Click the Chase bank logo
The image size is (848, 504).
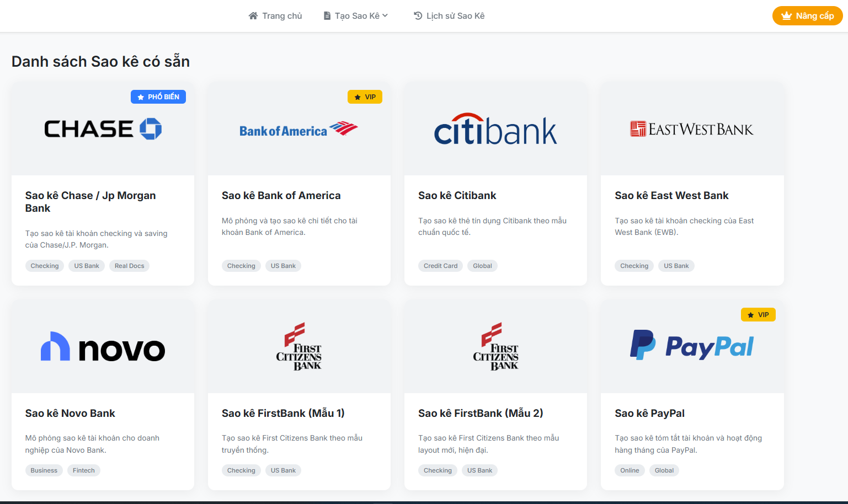pos(103,129)
